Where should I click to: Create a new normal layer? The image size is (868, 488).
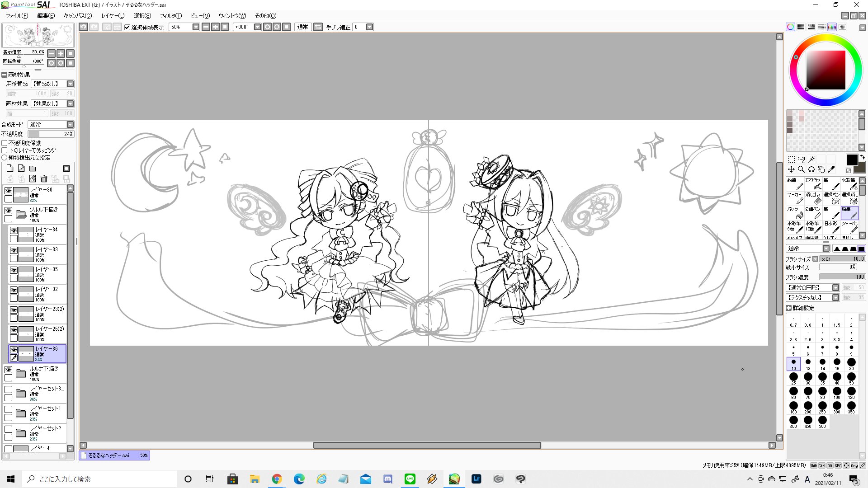pos(10,169)
